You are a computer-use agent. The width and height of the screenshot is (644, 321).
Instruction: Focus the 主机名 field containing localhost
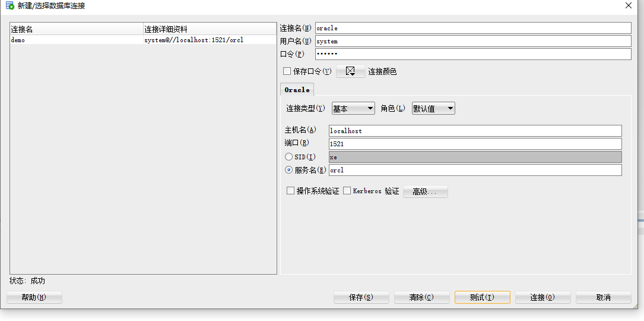click(x=475, y=131)
